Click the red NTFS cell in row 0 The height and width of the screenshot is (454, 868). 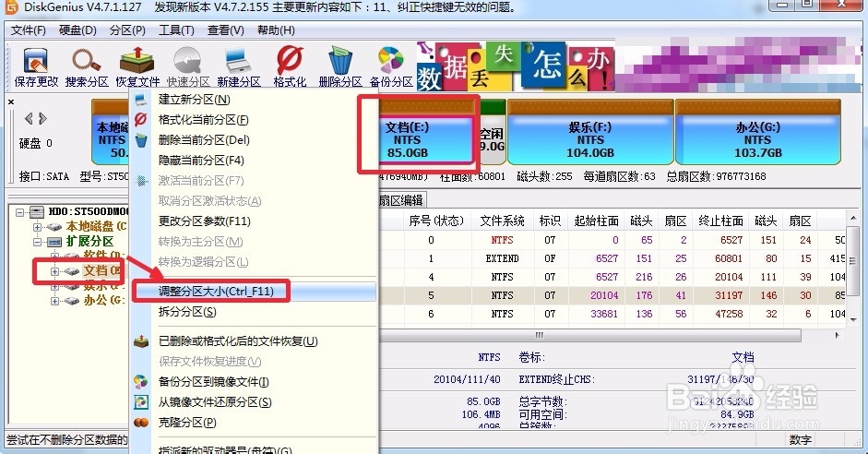tap(502, 240)
